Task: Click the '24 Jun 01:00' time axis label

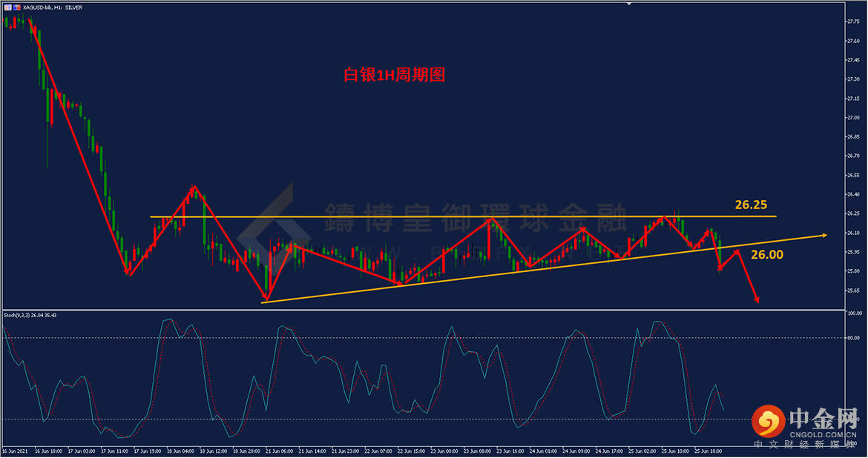Action: tap(543, 451)
